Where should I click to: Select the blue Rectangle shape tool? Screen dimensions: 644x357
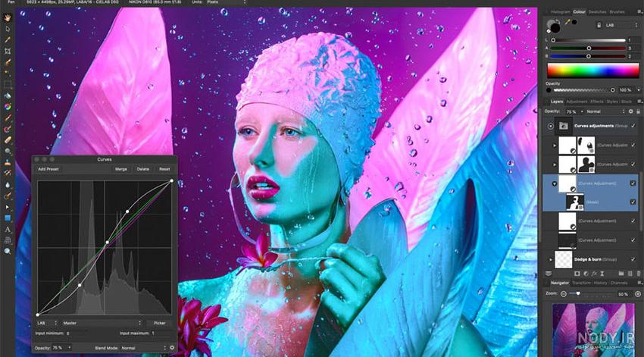[8, 218]
